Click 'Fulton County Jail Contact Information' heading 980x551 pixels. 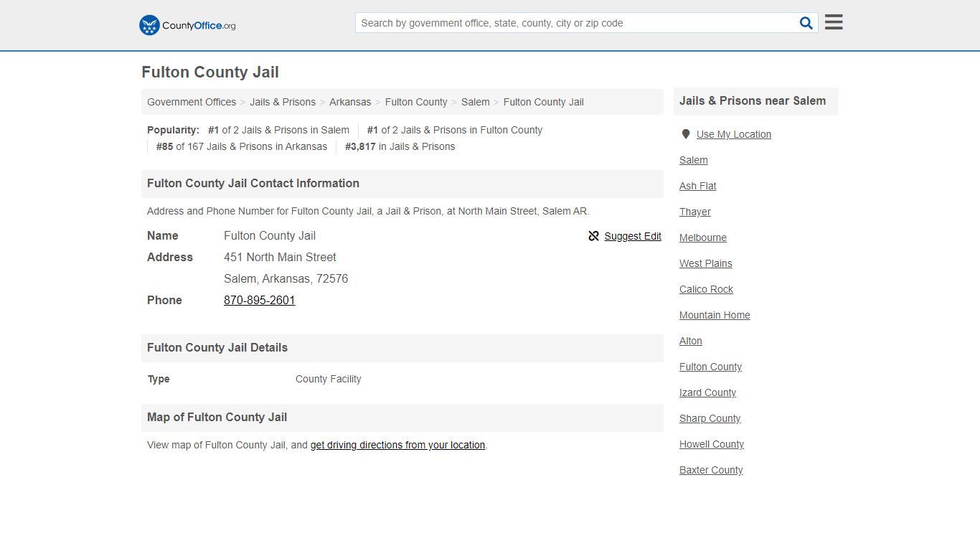click(253, 183)
